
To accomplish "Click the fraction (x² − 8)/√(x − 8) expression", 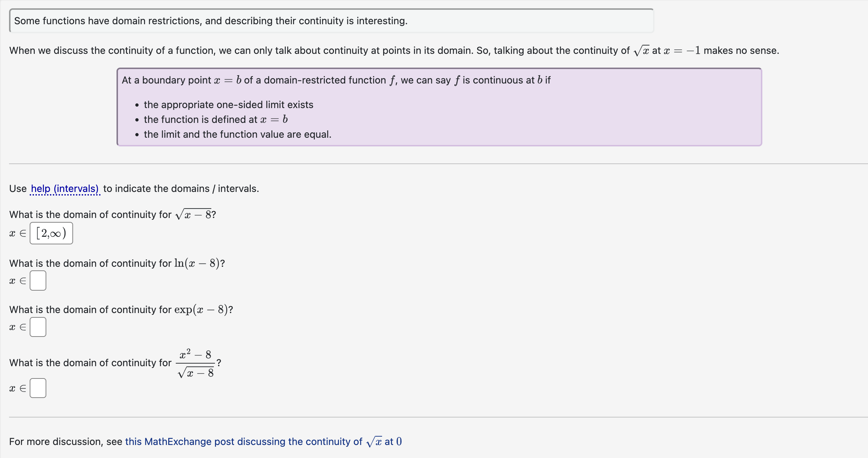I will tap(196, 363).
